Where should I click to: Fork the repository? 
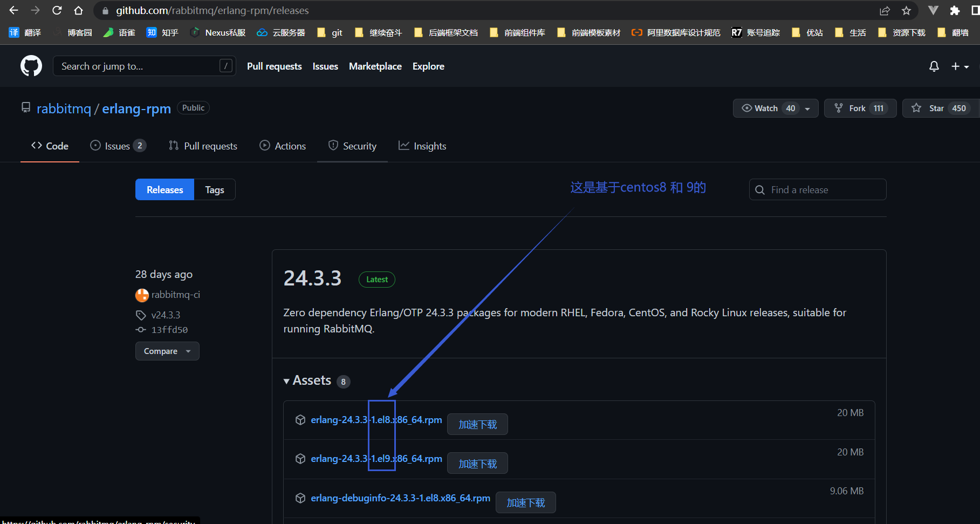click(x=860, y=108)
